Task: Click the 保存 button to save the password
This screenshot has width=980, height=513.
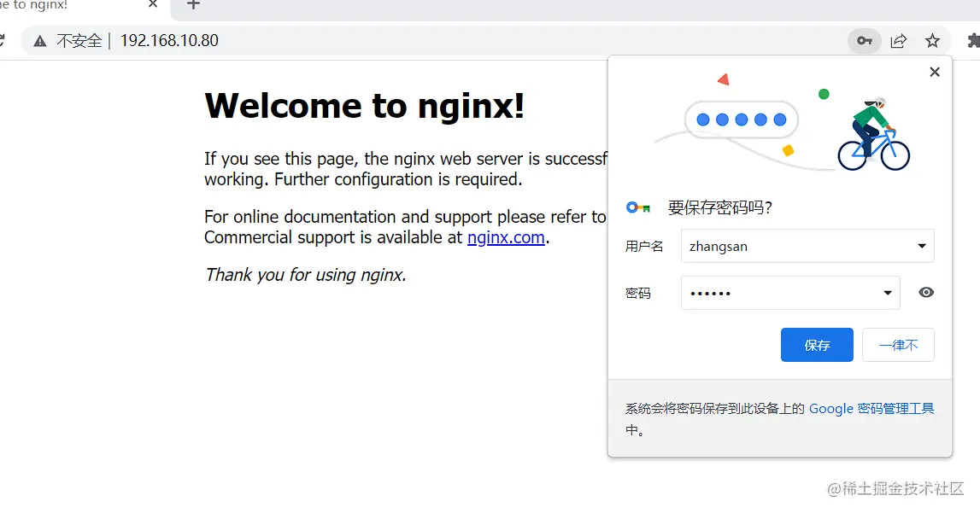Action: click(816, 344)
